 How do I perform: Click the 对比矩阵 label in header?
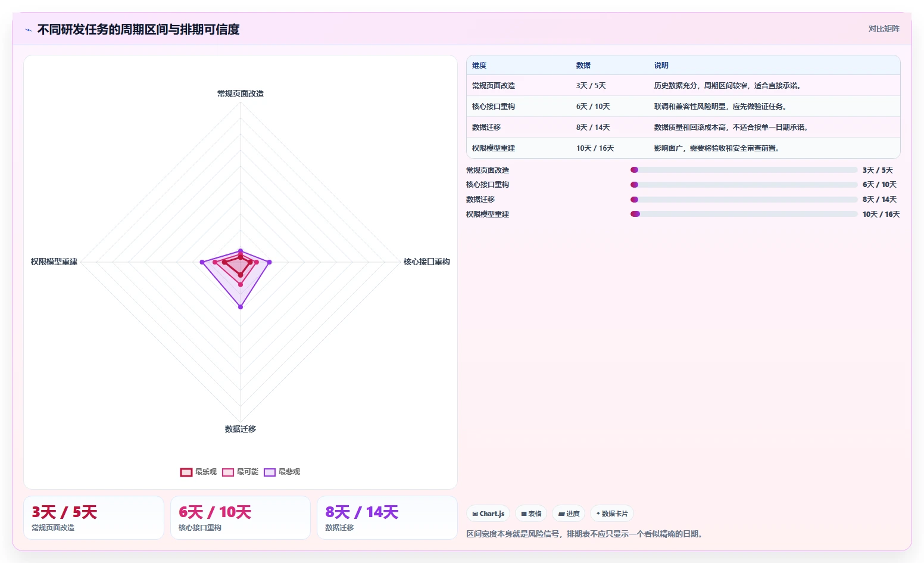click(x=884, y=29)
